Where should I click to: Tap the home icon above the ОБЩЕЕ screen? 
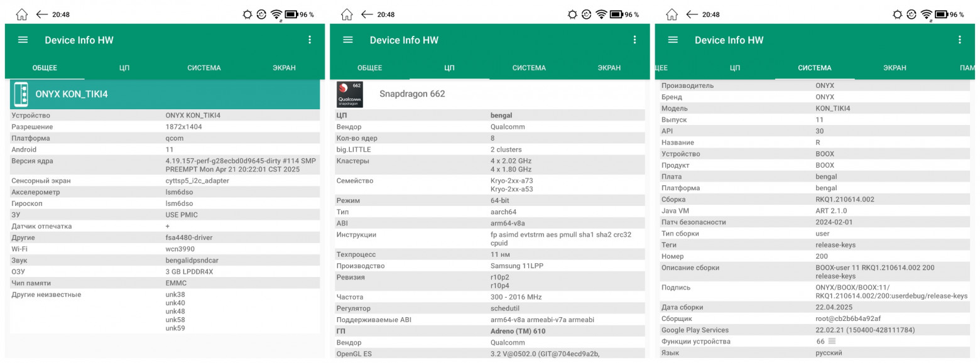pos(22,14)
